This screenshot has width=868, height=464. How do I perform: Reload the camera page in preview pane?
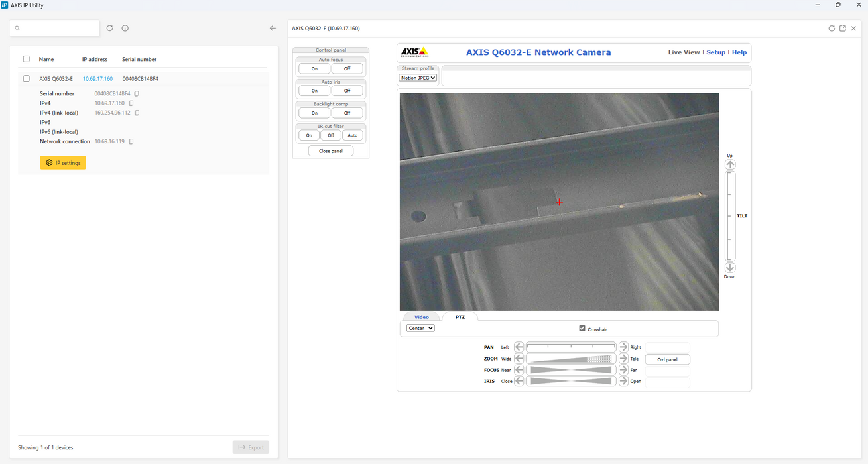point(832,29)
